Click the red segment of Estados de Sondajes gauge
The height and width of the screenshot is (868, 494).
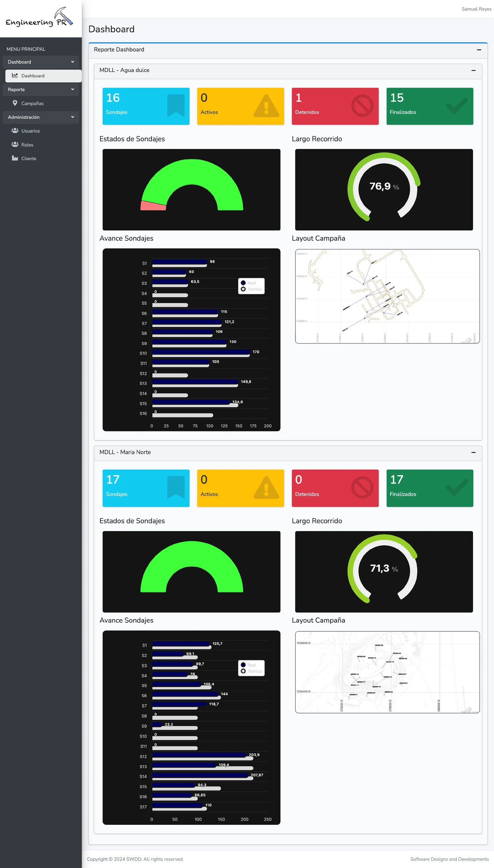153,205
